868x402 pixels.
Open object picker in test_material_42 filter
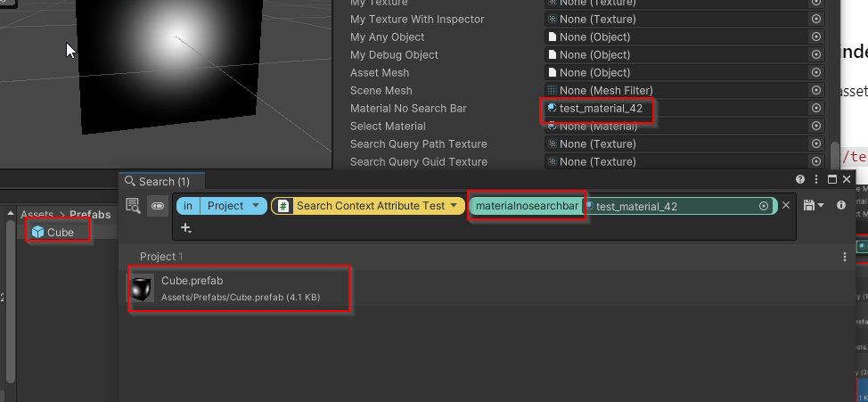pos(764,206)
